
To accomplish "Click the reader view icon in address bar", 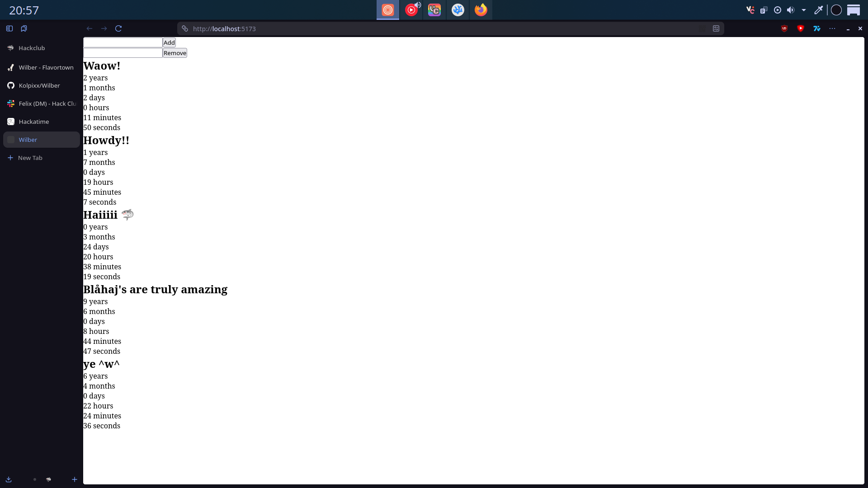I will 716,28.
